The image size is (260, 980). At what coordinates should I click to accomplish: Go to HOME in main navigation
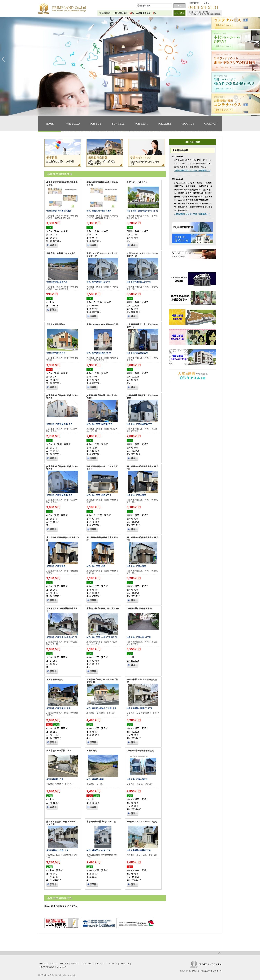pyautogui.click(x=50, y=124)
